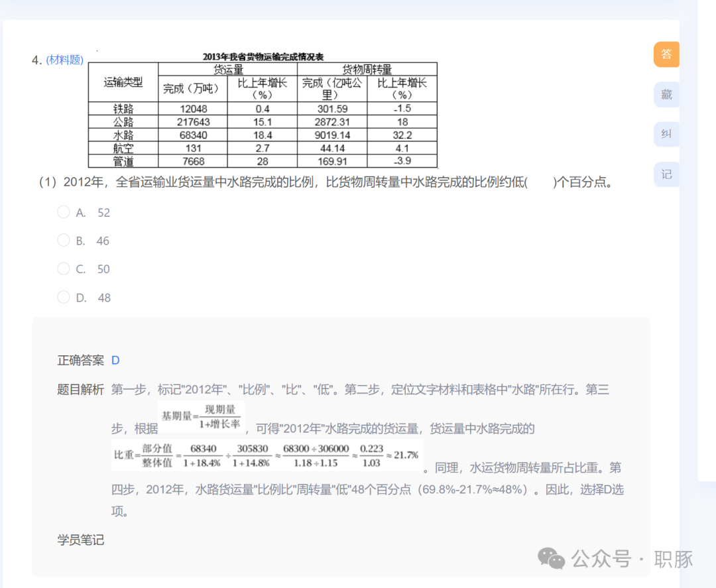Click the 纠 error-report icon in right sidebar
The height and width of the screenshot is (588, 716).
coord(666,134)
